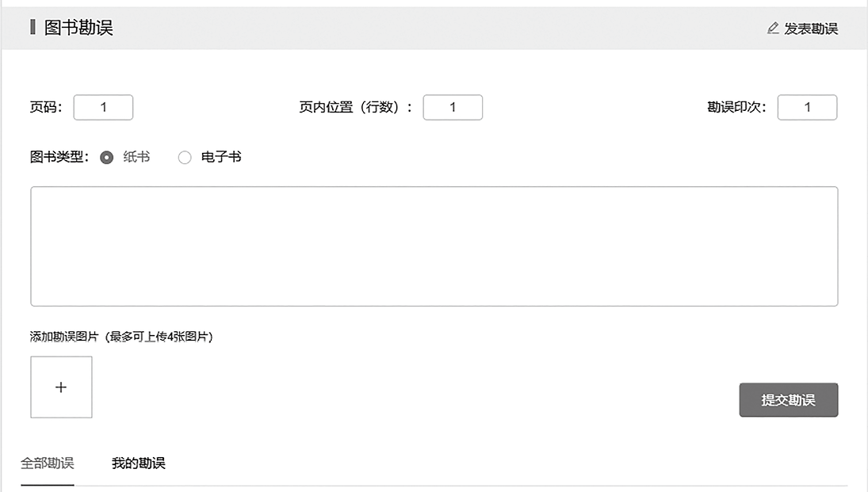Click the 图书勘误 section title
This screenshot has width=868, height=492.
(x=78, y=27)
